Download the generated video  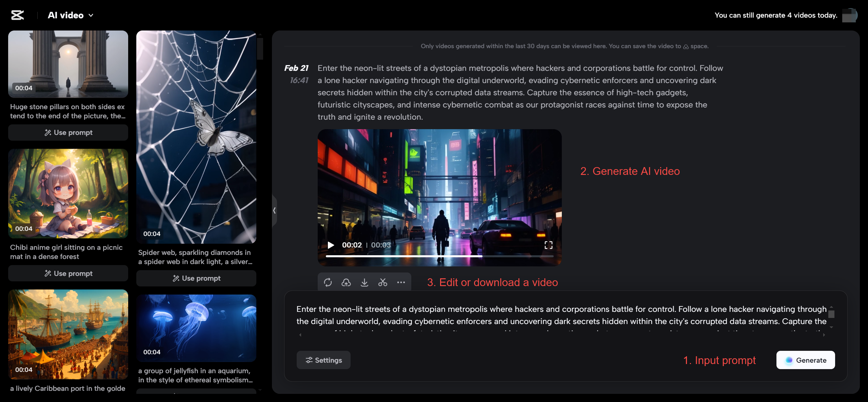click(364, 282)
